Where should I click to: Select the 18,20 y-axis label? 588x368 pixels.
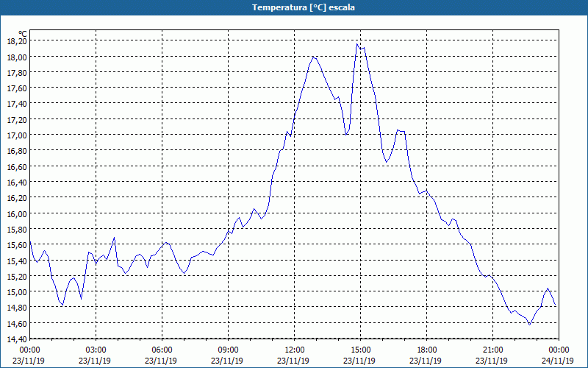pos(17,41)
